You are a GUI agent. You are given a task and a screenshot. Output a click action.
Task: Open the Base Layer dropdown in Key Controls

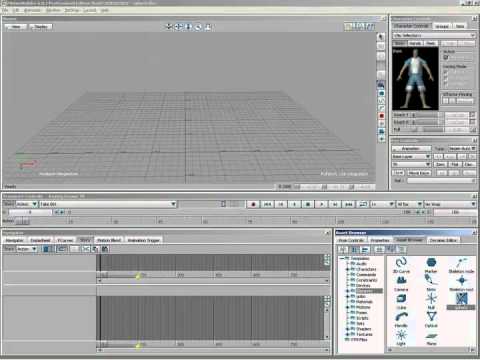[x=411, y=156]
